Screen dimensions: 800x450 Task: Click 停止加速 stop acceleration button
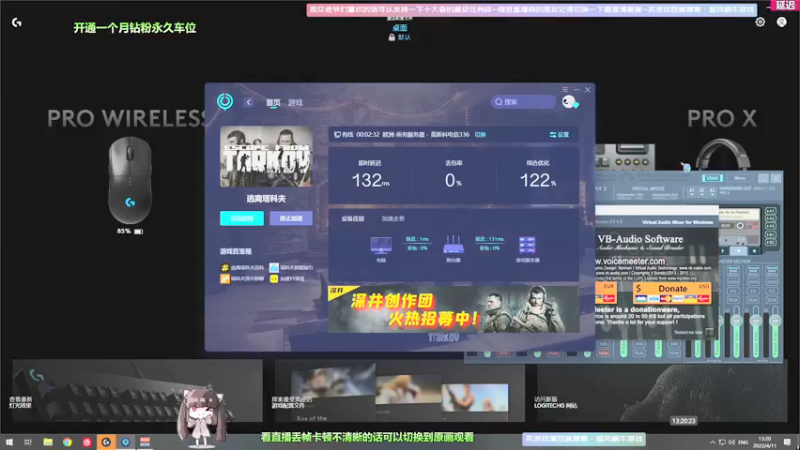pos(291,218)
